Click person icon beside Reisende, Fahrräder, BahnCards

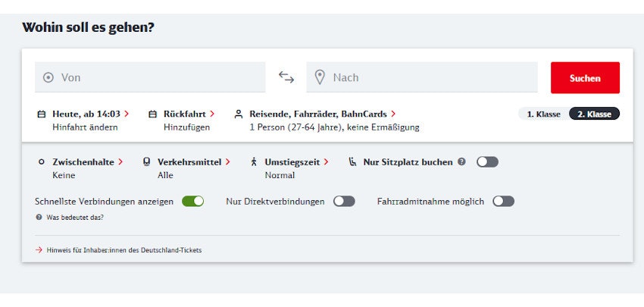tap(239, 114)
